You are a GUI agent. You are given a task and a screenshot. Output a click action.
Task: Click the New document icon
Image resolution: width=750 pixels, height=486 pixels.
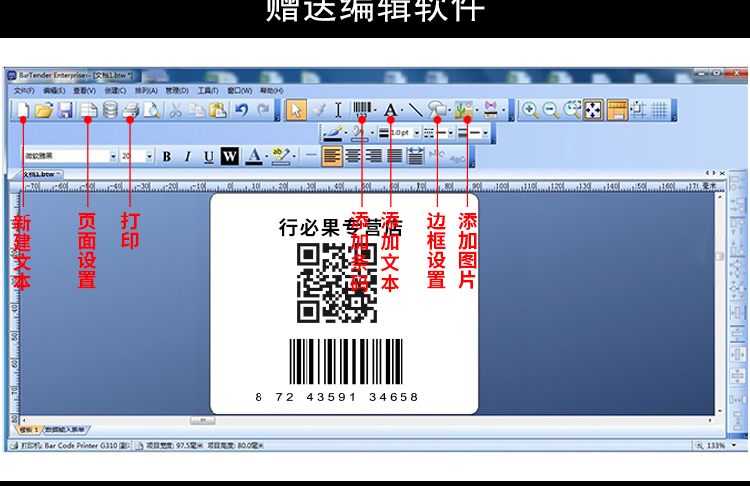22,110
